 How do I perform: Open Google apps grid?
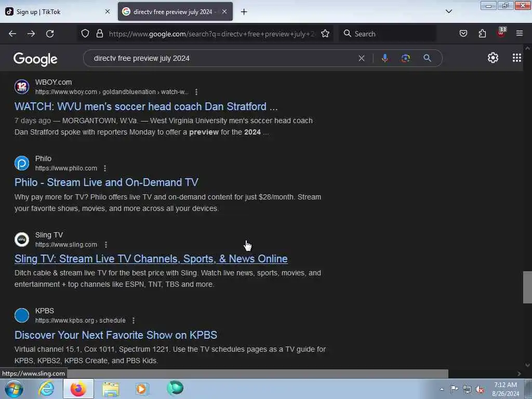click(x=517, y=58)
